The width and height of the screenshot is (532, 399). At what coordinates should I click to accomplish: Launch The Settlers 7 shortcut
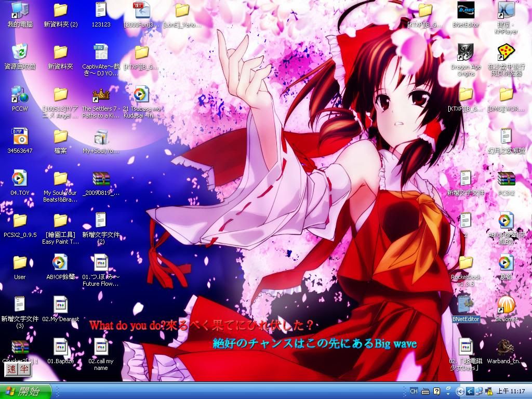(x=100, y=95)
